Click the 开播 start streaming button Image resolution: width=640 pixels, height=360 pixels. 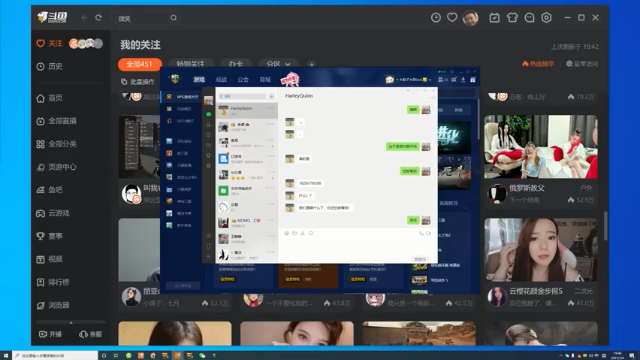[51, 334]
